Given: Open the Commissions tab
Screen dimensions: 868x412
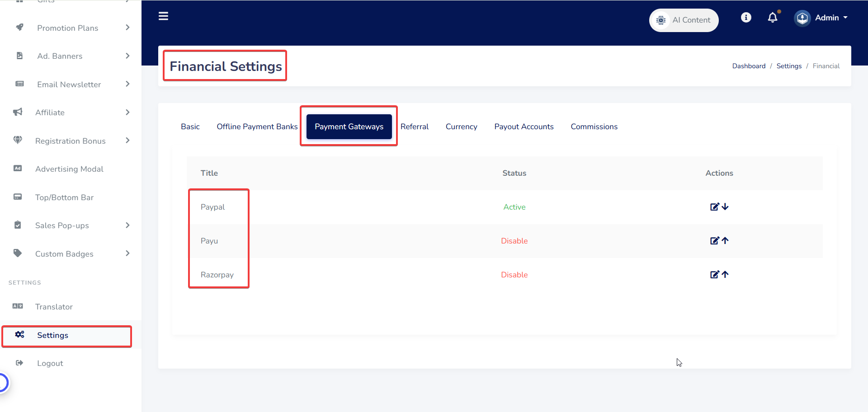Looking at the screenshot, I should pos(594,127).
